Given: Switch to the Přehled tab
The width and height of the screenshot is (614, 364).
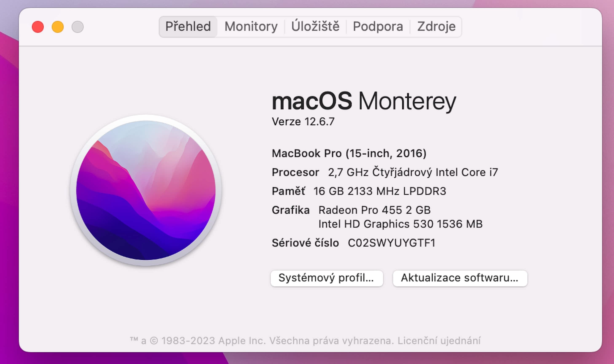Looking at the screenshot, I should pyautogui.click(x=188, y=27).
